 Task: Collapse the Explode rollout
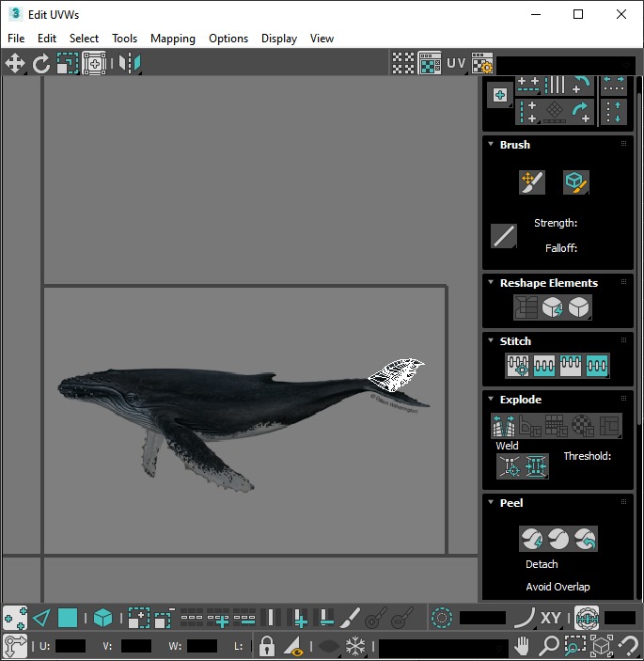pyautogui.click(x=491, y=399)
